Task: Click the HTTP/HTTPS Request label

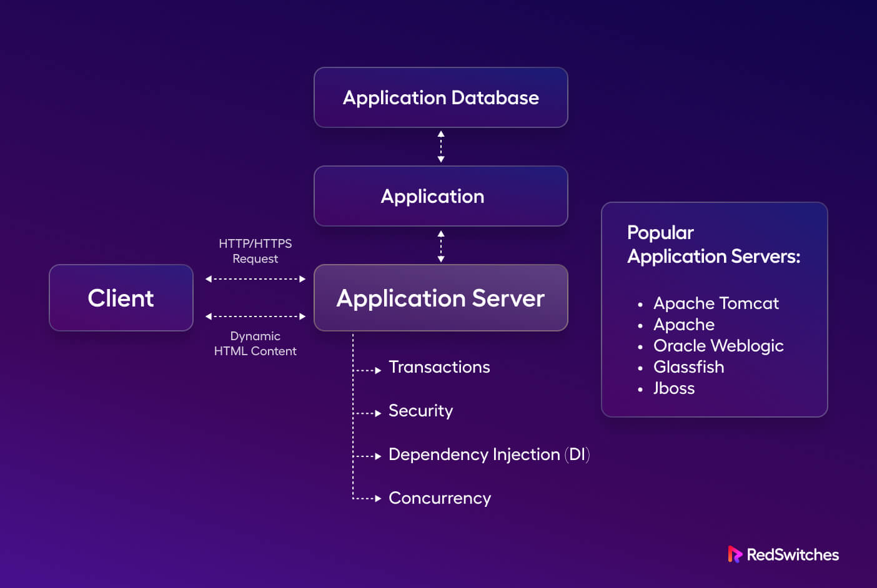Action: (x=255, y=251)
